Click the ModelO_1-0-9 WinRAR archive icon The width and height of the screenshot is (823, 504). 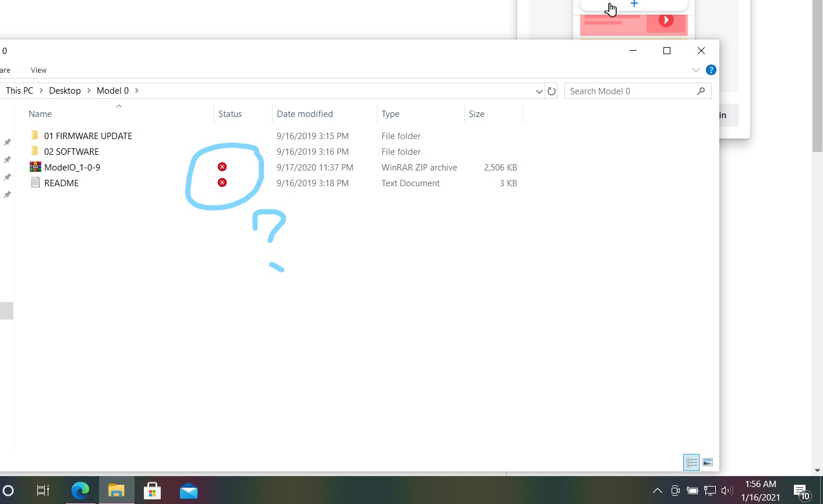click(36, 167)
